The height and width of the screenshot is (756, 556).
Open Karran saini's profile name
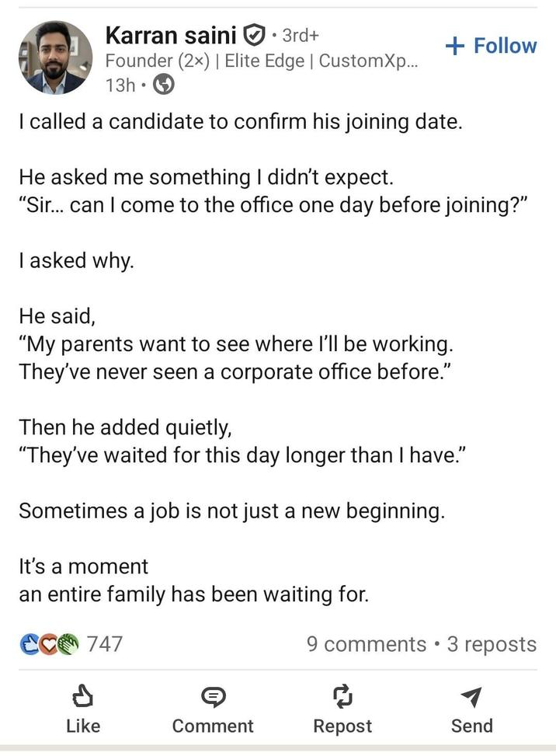click(x=172, y=35)
